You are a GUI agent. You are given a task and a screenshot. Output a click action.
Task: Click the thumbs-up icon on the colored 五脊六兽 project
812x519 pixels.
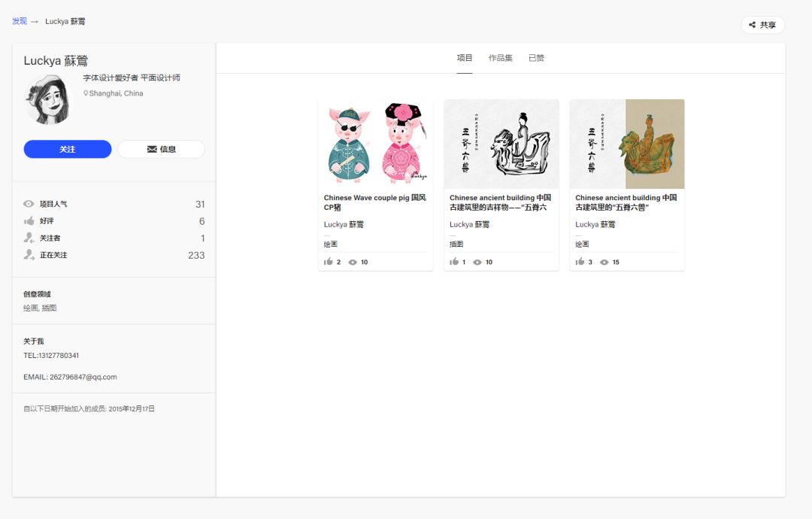point(580,262)
